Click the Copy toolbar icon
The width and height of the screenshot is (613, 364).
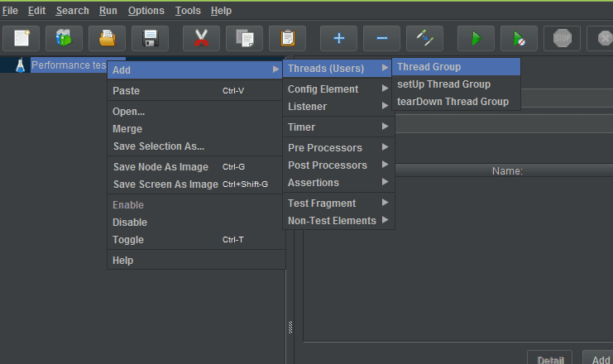click(243, 38)
